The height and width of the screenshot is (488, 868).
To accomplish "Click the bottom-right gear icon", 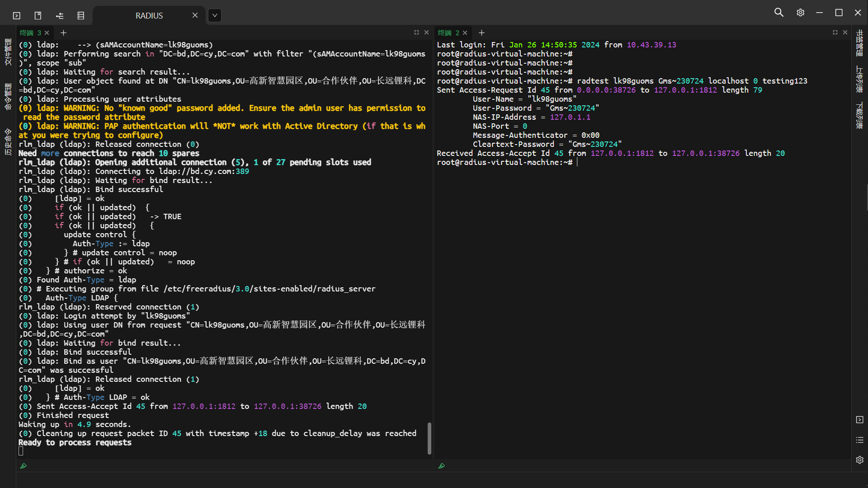I will [x=859, y=460].
